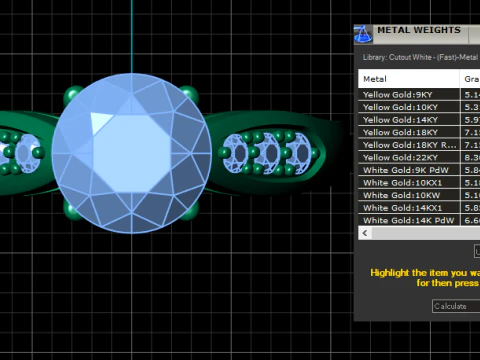Click the horizontal scrollbar track in metals list

[x=426, y=233]
